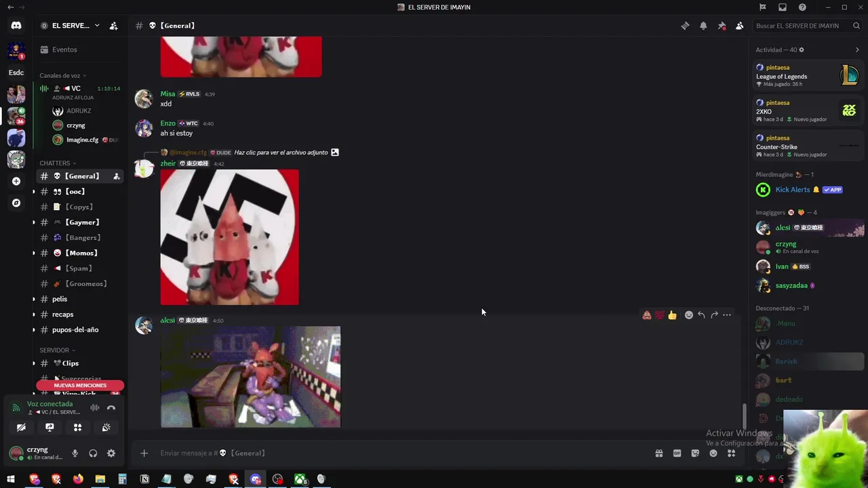Open Windows Start menu
The image size is (868, 488).
[x=11, y=479]
